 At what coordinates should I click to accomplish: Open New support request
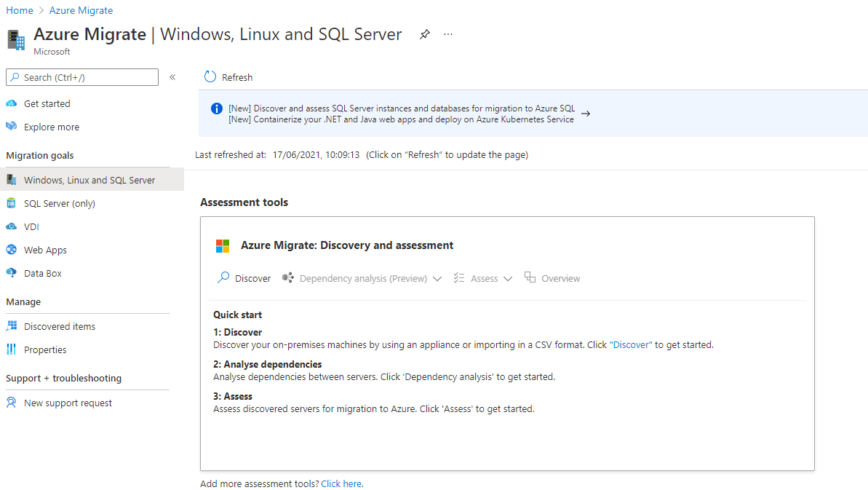click(68, 403)
